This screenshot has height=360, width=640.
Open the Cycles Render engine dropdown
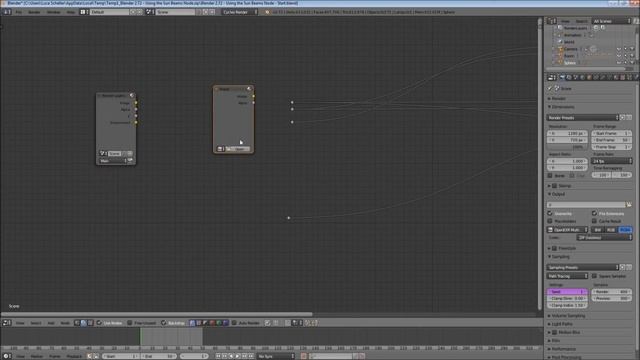[x=240, y=12]
